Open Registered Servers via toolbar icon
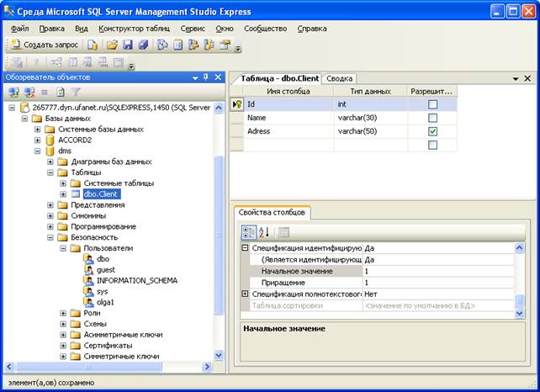This screenshot has width=540, height=392. tap(162, 45)
